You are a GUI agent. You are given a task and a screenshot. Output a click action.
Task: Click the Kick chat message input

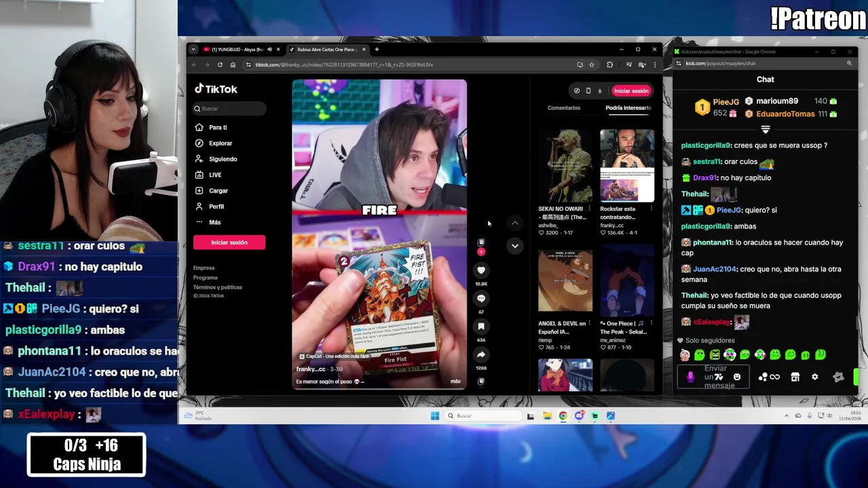pos(713,377)
